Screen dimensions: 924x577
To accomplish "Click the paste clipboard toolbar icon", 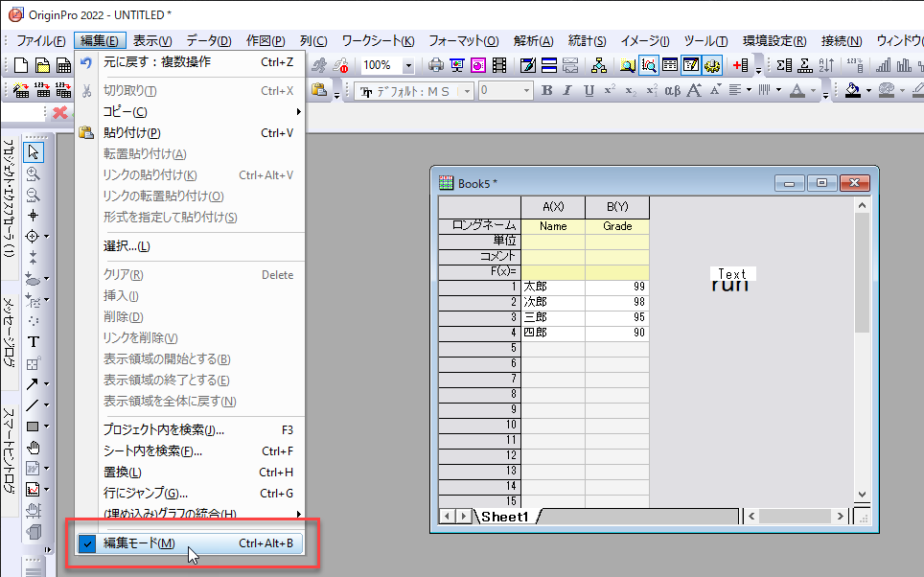I will click(319, 90).
